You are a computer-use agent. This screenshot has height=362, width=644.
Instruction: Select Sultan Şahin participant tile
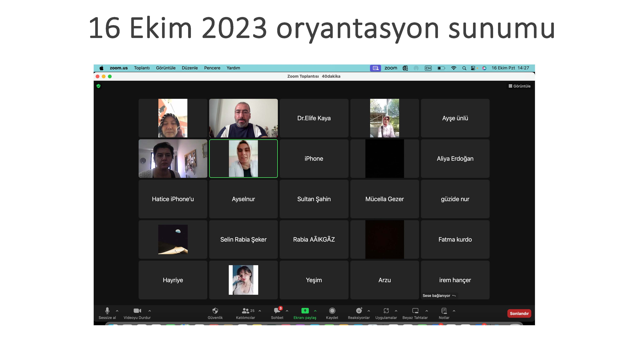(314, 199)
